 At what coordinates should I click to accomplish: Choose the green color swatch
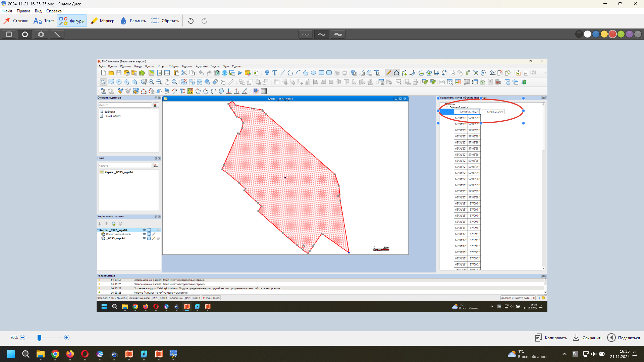621,34
